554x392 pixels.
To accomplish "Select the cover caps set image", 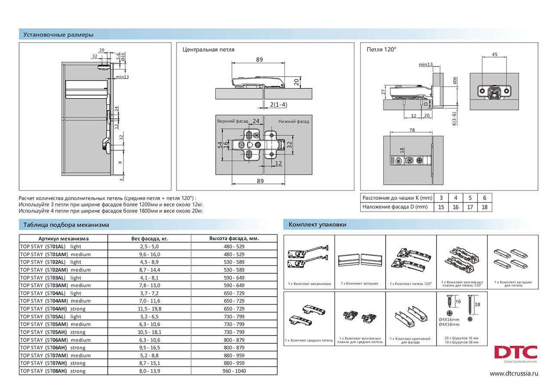I will click(x=360, y=260).
